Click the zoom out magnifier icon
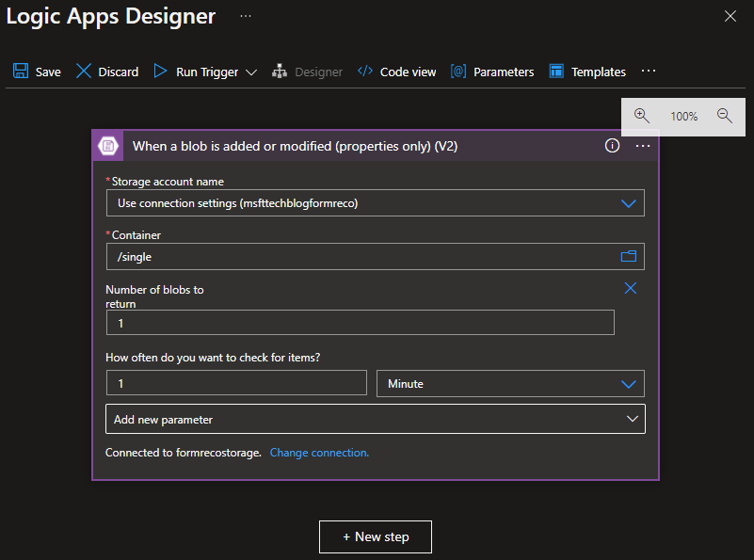Image resolution: width=754 pixels, height=560 pixels. pyautogui.click(x=725, y=116)
